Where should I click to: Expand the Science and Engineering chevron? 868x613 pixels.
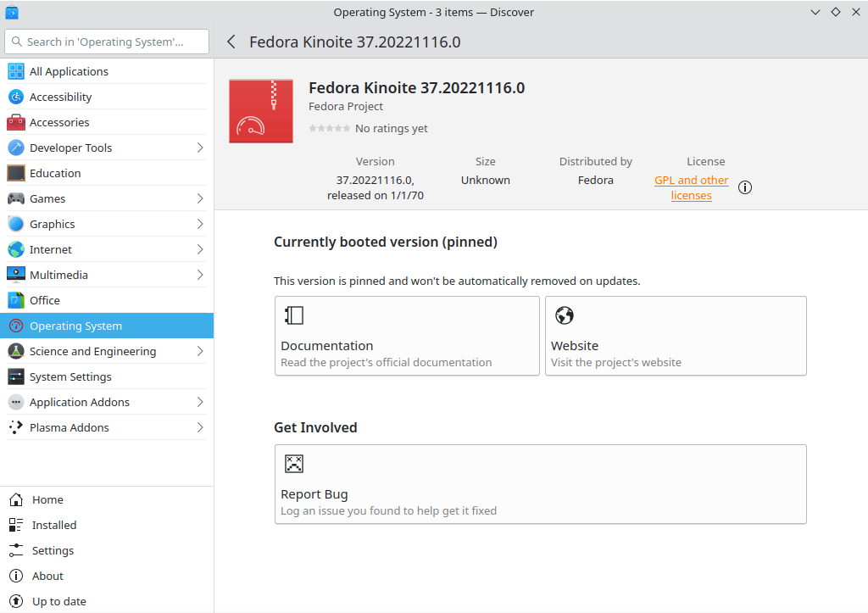[200, 351]
